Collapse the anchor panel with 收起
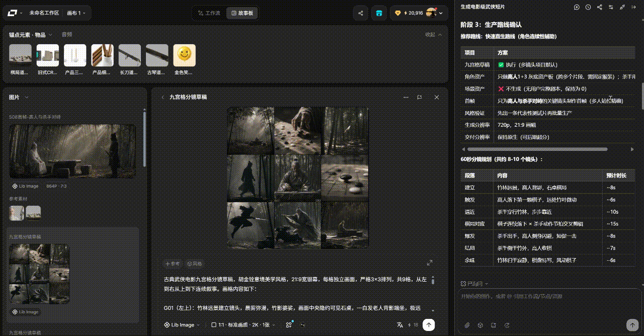 click(x=434, y=35)
